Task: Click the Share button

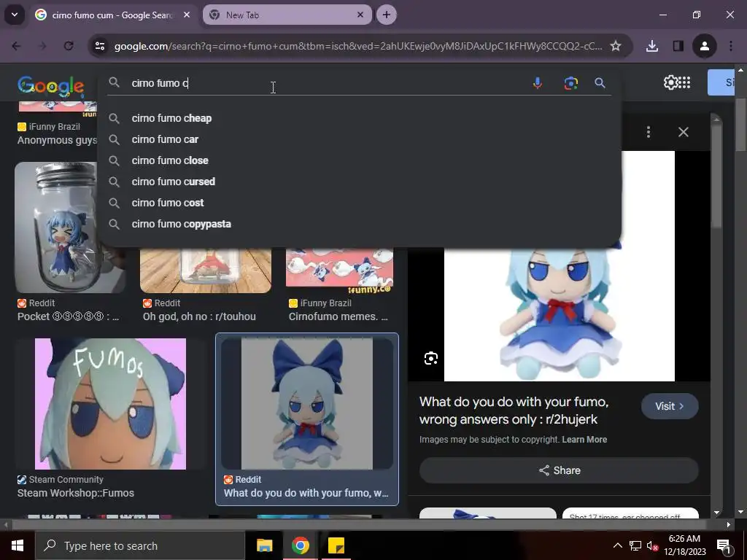Action: [560, 470]
